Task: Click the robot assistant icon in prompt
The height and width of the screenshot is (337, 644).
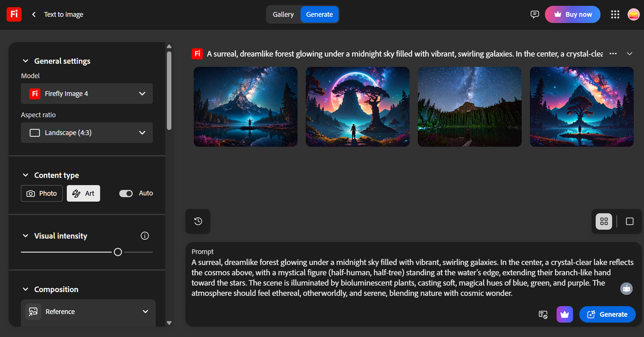Action: (626, 289)
